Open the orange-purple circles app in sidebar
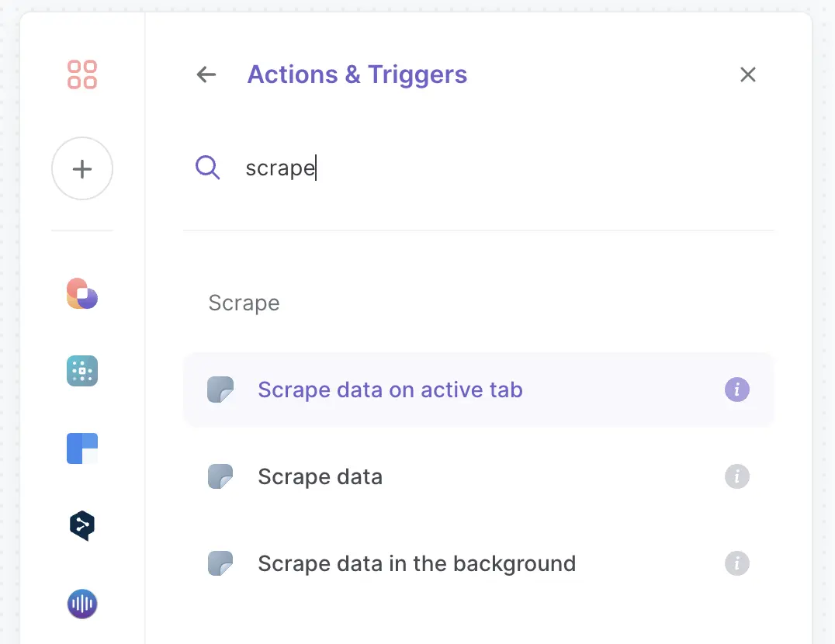This screenshot has width=835, height=644. (x=82, y=293)
